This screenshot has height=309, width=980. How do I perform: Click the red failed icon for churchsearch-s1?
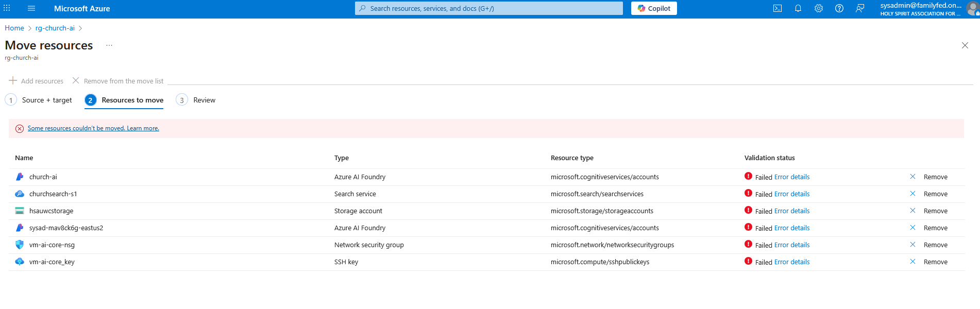click(x=748, y=193)
